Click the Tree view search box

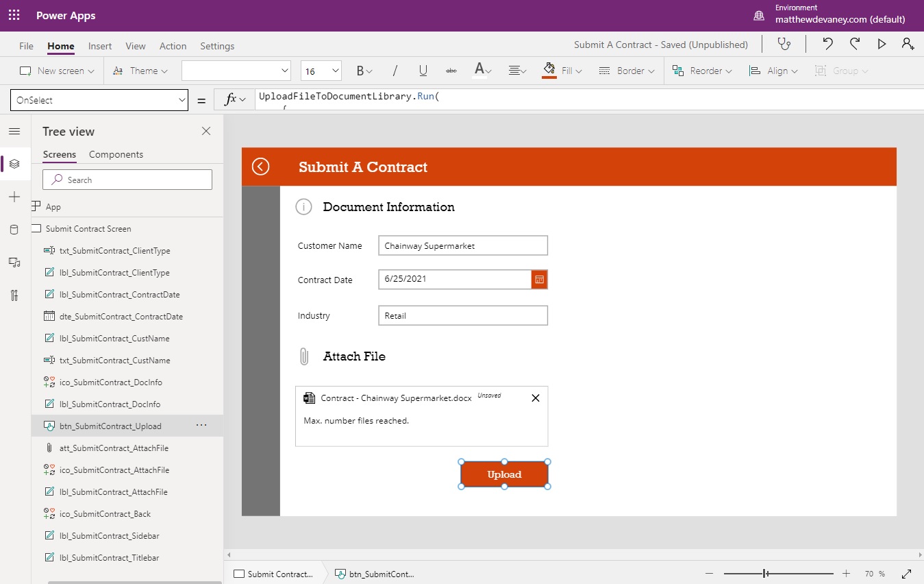click(127, 179)
